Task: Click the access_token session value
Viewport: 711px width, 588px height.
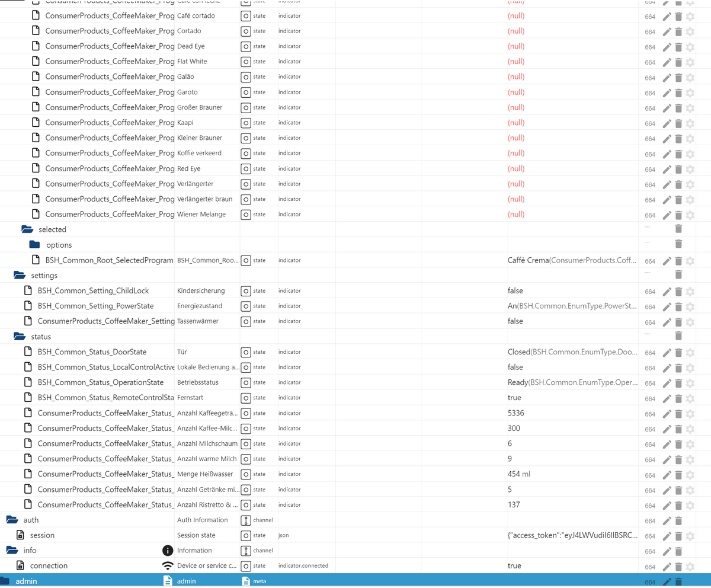Action: (573, 535)
